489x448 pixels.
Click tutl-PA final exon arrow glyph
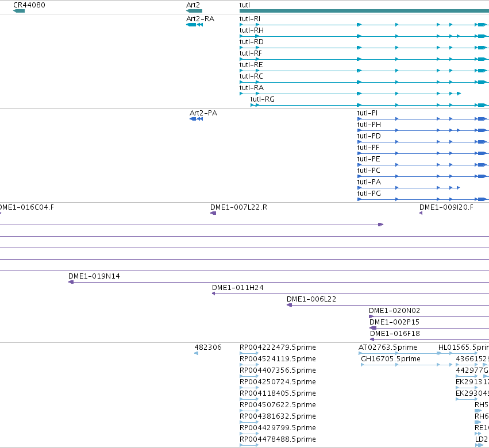pyautogui.click(x=458, y=188)
